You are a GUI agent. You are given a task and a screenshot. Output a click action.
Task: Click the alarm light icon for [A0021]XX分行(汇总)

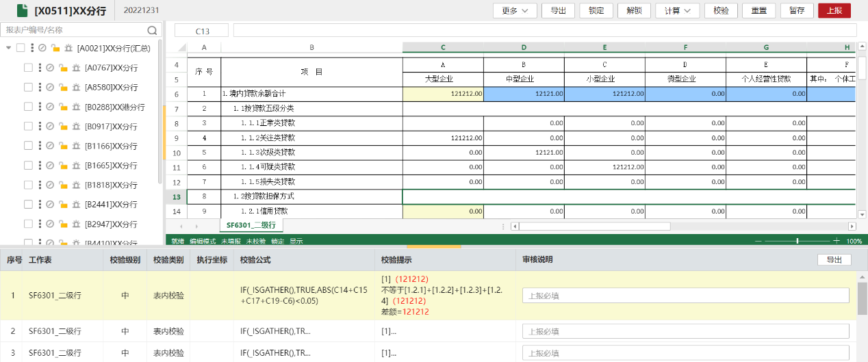68,48
